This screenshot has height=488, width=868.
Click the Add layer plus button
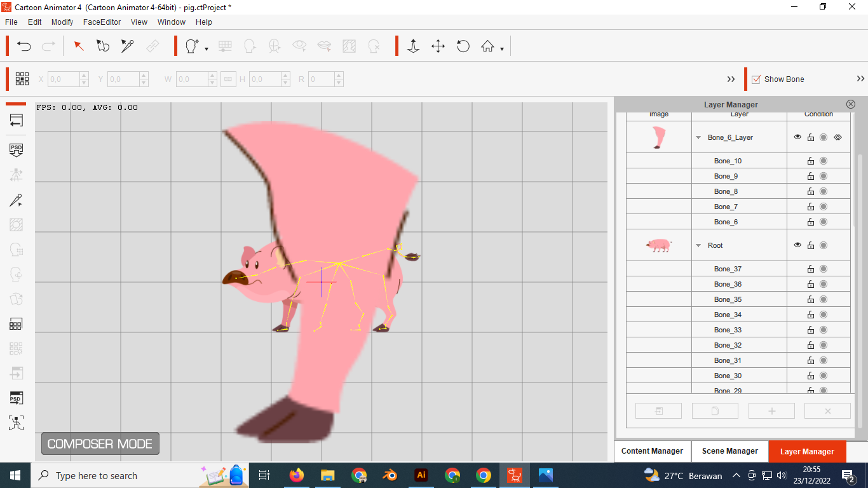point(771,411)
